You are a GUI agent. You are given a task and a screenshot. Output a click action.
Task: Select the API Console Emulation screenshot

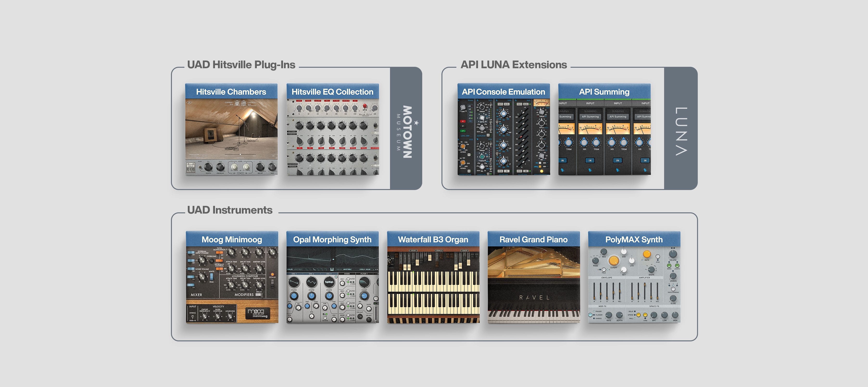click(x=503, y=137)
